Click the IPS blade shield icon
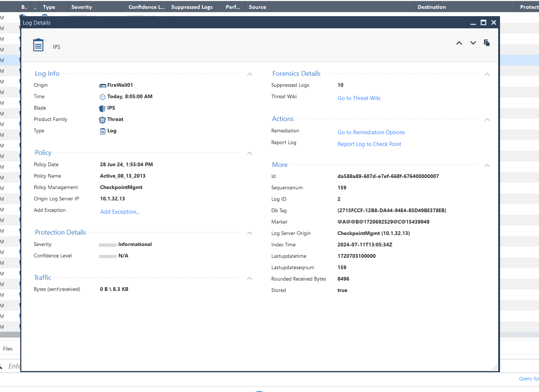 [x=103, y=108]
